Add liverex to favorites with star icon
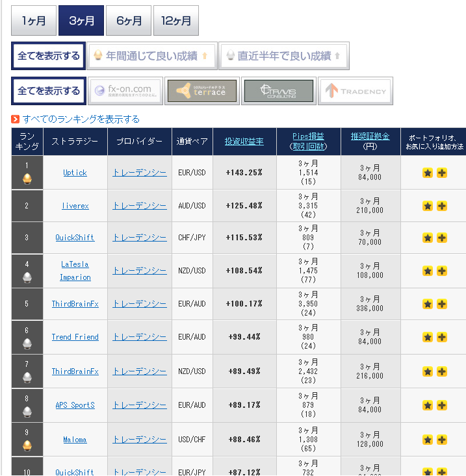 (428, 206)
